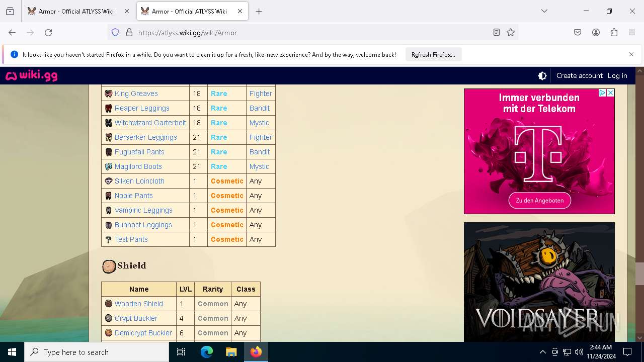
Task: Click the Crypt Buckler item icon
Action: pyautogui.click(x=108, y=318)
